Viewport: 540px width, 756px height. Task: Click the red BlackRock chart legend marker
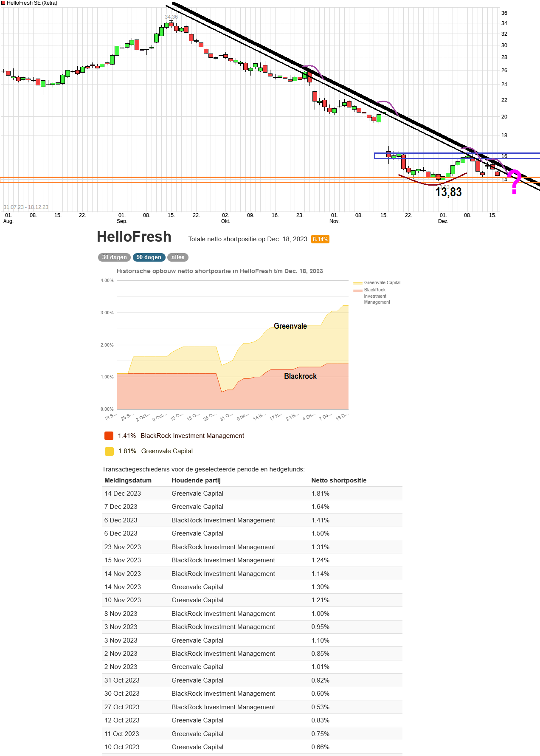tap(358, 290)
